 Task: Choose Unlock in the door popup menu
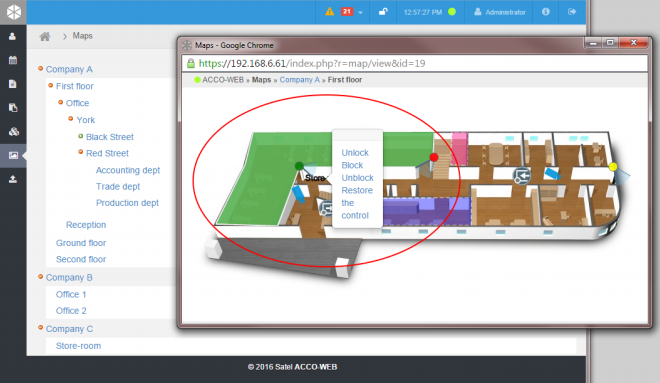point(355,153)
